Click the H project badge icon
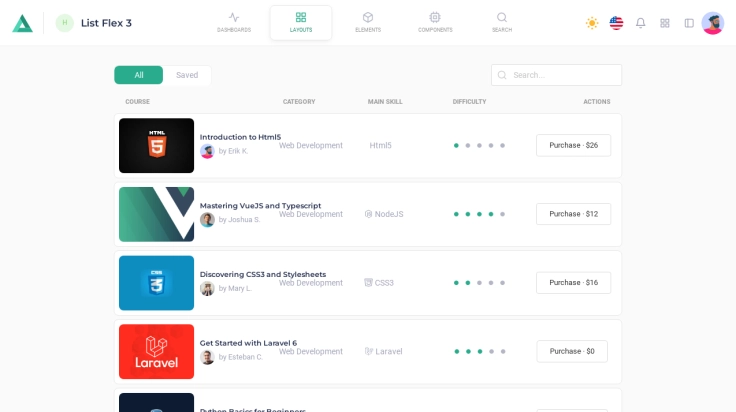The height and width of the screenshot is (412, 736). pyautogui.click(x=65, y=23)
